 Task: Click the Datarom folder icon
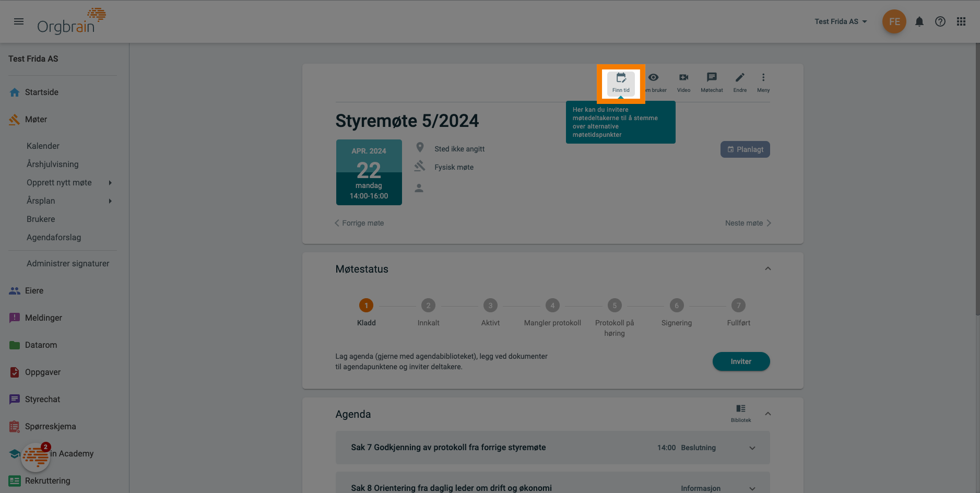point(15,345)
